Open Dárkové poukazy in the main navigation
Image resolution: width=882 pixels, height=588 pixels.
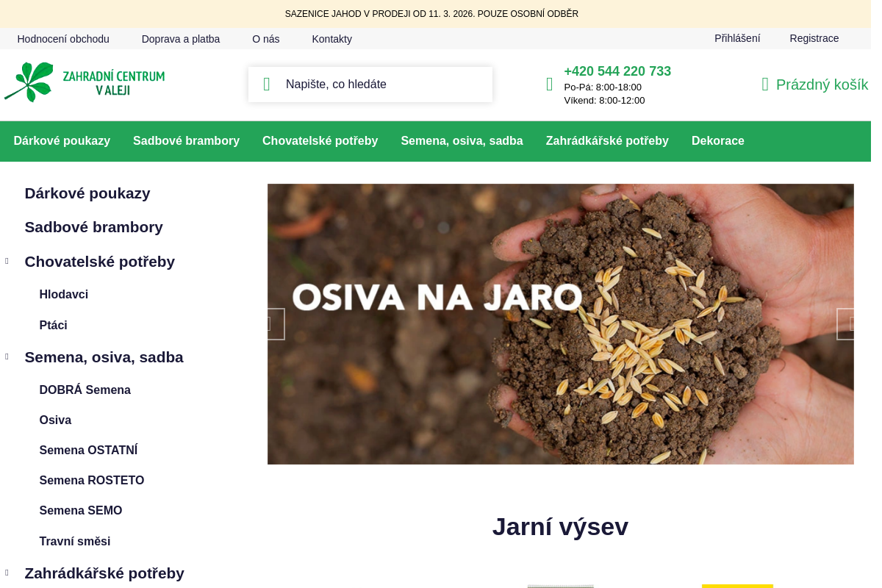coord(62,141)
